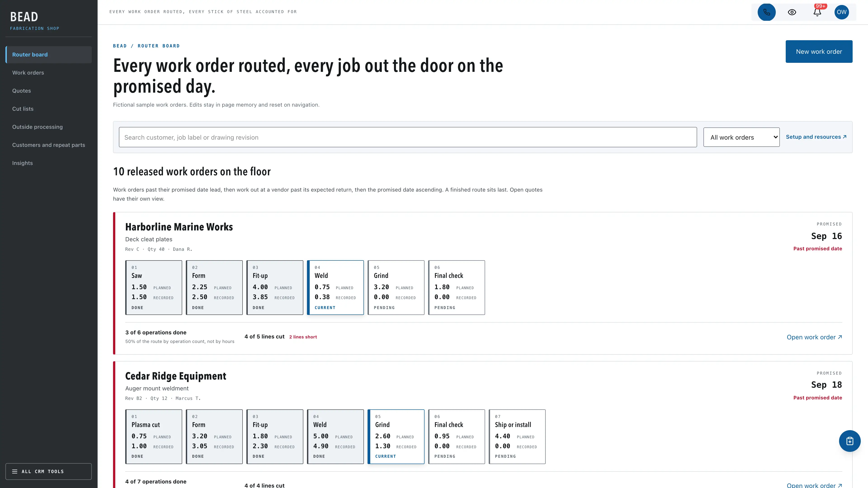Click Cedar Ridge Equipment heading

pos(176,376)
